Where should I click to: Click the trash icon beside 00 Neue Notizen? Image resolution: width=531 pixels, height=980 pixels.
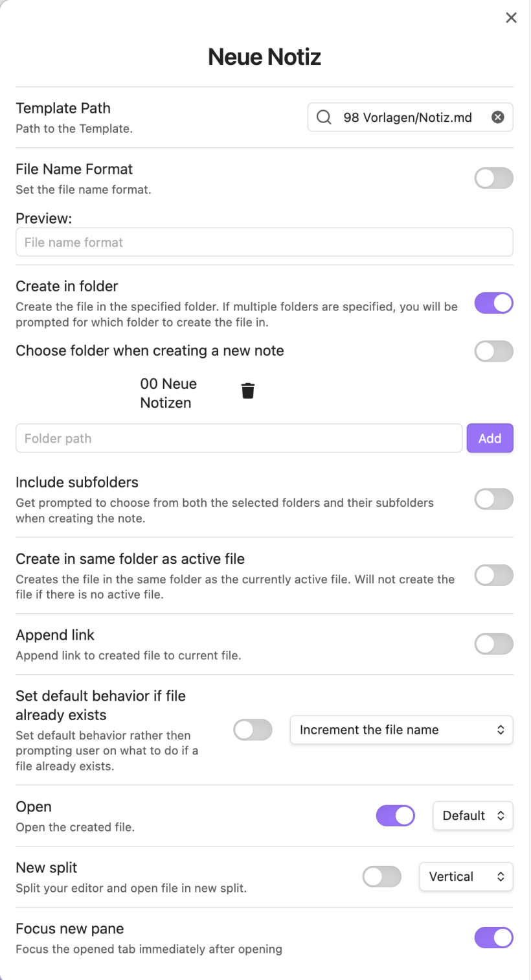(248, 391)
